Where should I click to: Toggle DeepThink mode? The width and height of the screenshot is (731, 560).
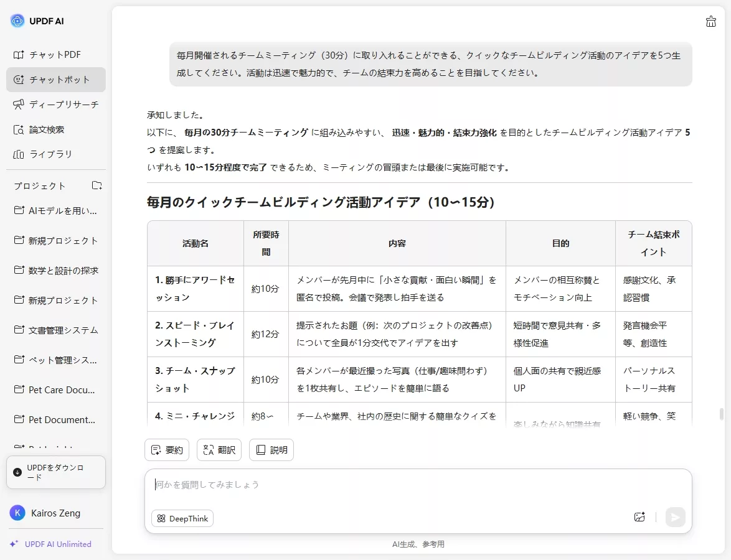182,518
